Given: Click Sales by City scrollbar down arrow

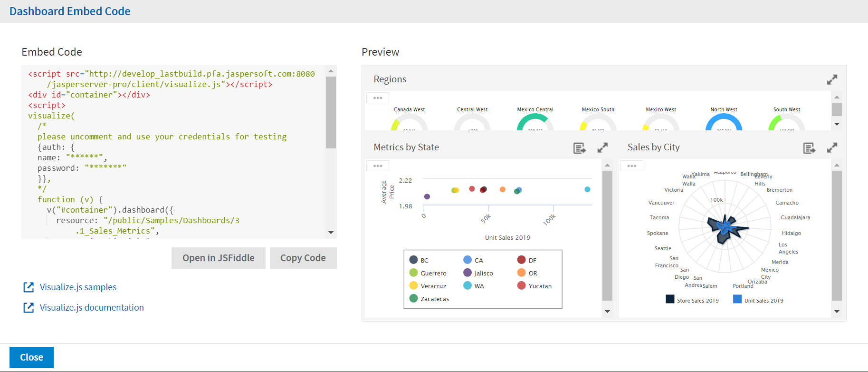Looking at the screenshot, I should point(837,312).
